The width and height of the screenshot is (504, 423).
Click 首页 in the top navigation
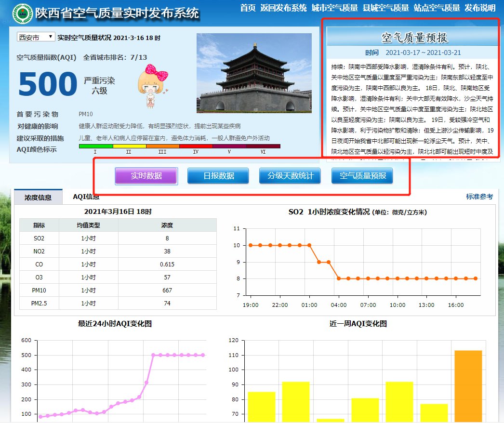tap(248, 8)
